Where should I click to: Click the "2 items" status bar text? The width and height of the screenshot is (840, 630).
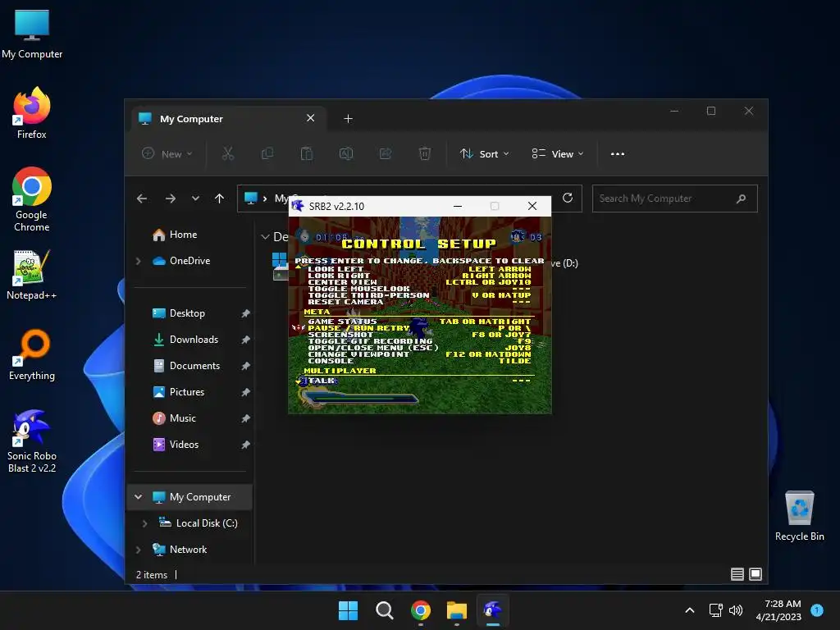pos(152,575)
